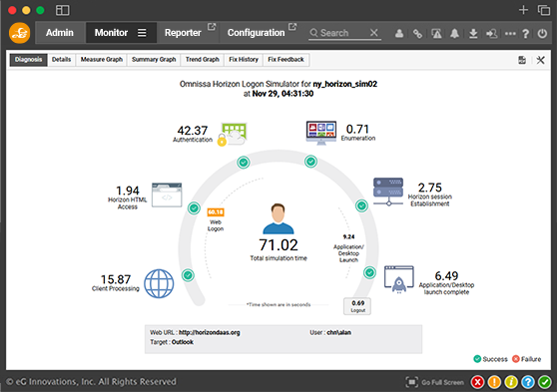Click the help question mark icon

pyautogui.click(x=526, y=34)
